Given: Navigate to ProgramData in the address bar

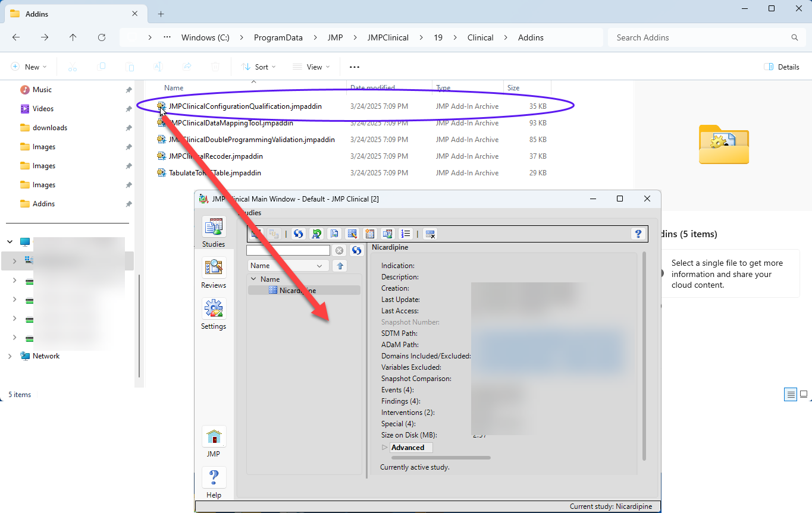Looking at the screenshot, I should (278, 37).
